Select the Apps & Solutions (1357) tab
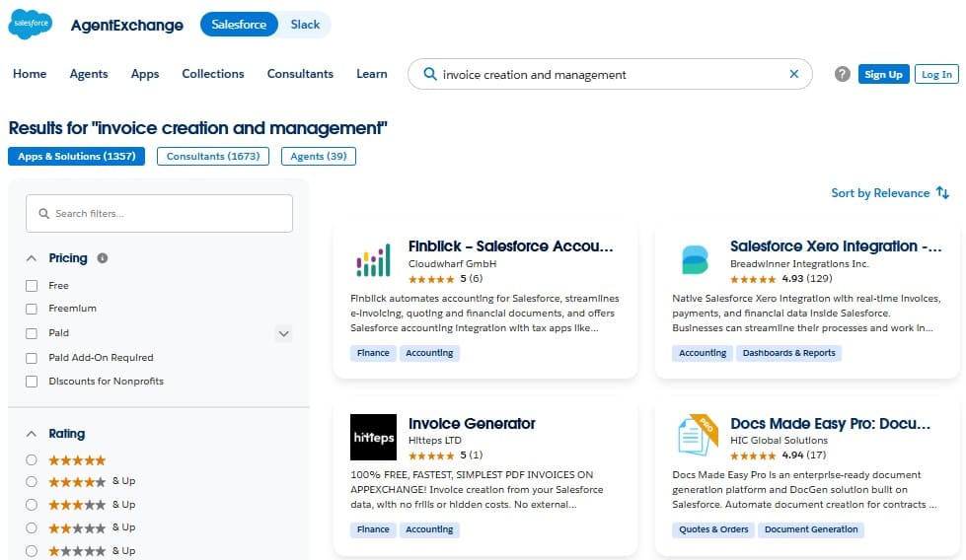This screenshot has width=966, height=560. (x=76, y=157)
